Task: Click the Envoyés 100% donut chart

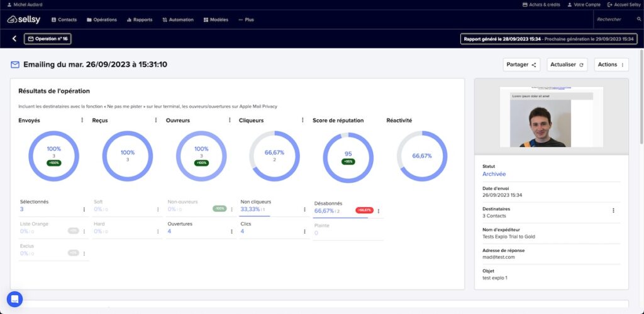Action: click(53, 156)
